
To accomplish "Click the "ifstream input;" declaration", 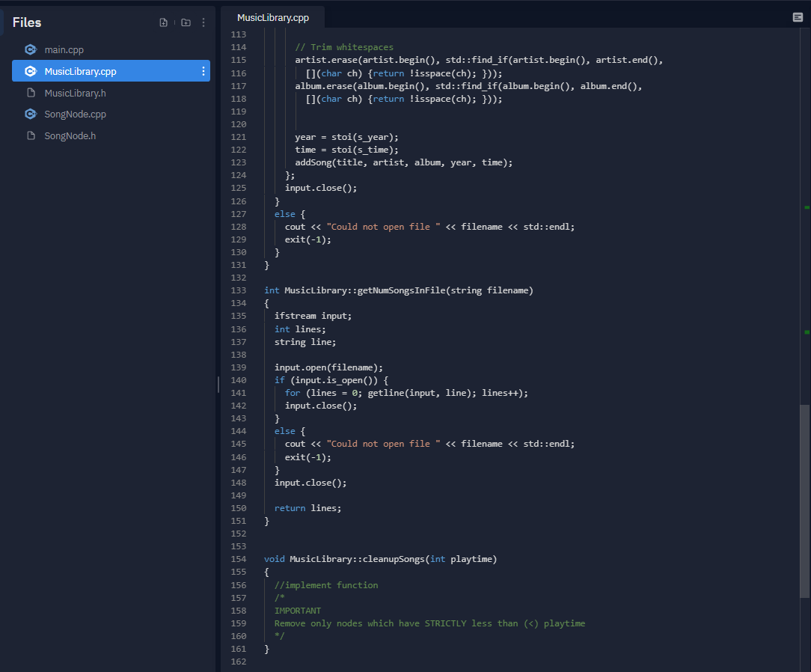I will click(x=313, y=316).
